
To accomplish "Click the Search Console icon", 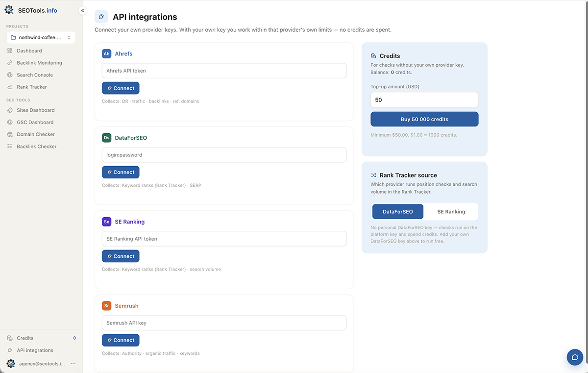I will coord(10,75).
